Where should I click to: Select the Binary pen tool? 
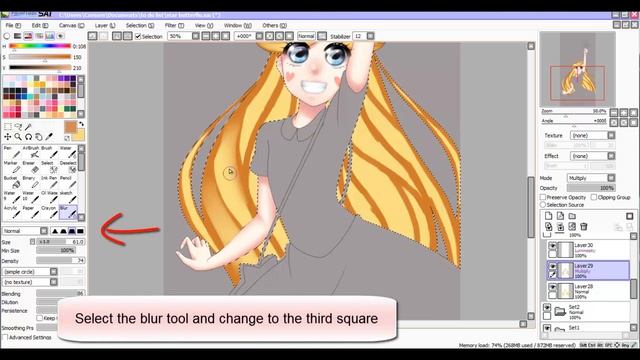pos(30,182)
